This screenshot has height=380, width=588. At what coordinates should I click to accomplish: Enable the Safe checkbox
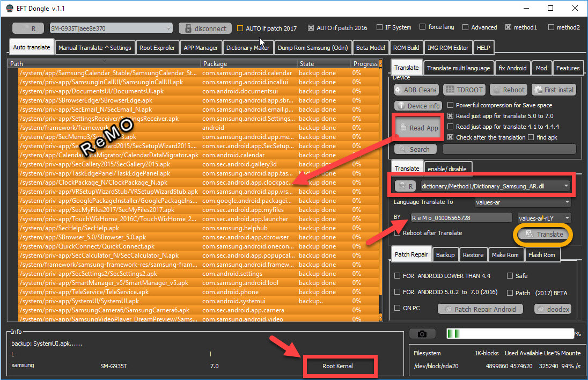[510, 276]
